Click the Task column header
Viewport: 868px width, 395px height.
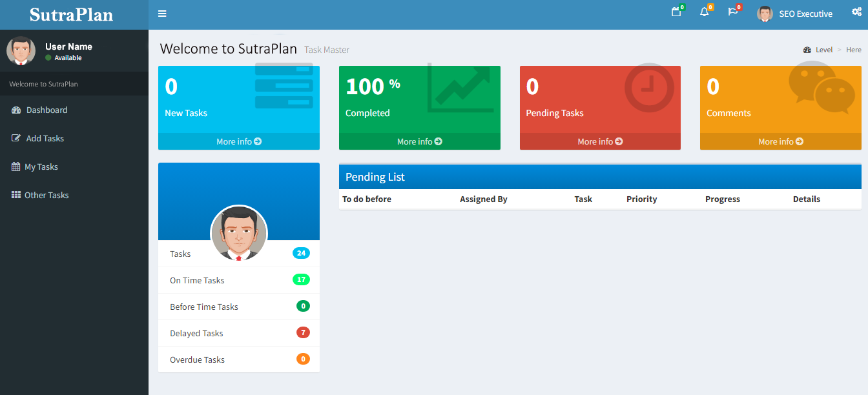point(583,199)
